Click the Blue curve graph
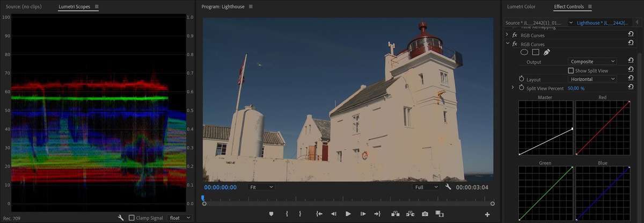This screenshot has height=223, width=644. 603,193
